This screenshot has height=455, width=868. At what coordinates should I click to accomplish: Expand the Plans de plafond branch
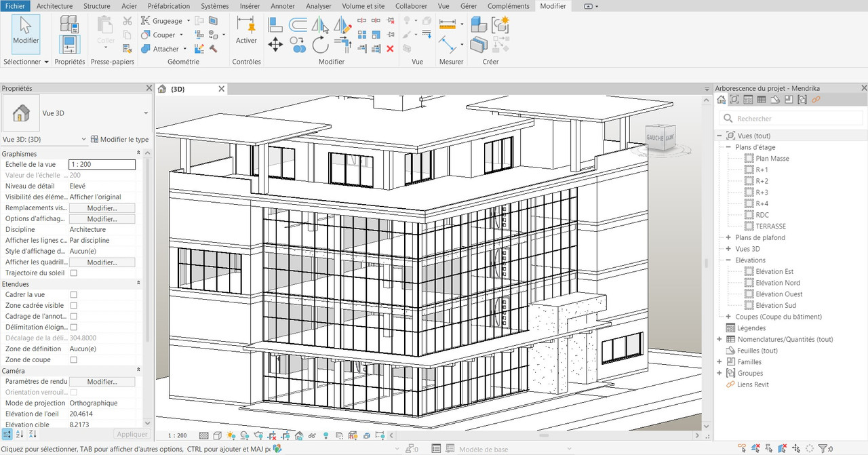[728, 237]
